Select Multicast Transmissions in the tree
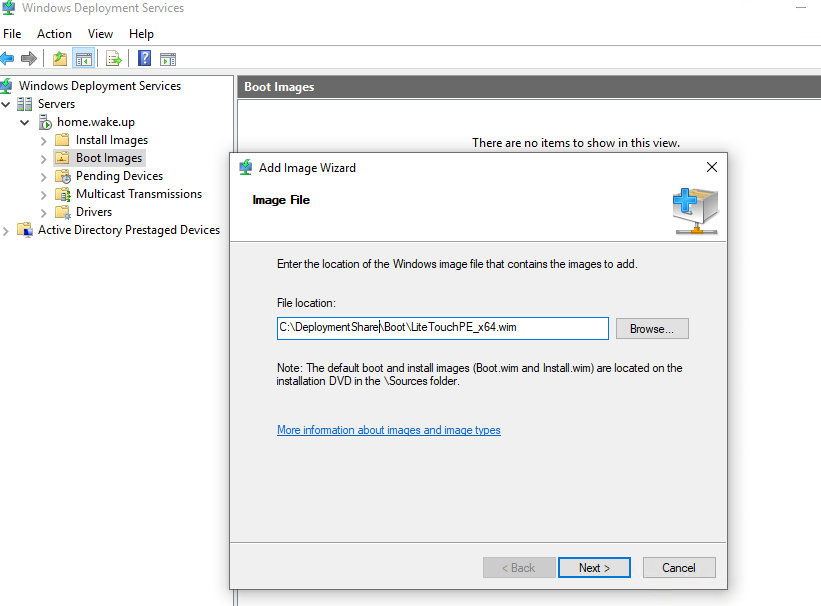This screenshot has width=821, height=606. pos(139,194)
